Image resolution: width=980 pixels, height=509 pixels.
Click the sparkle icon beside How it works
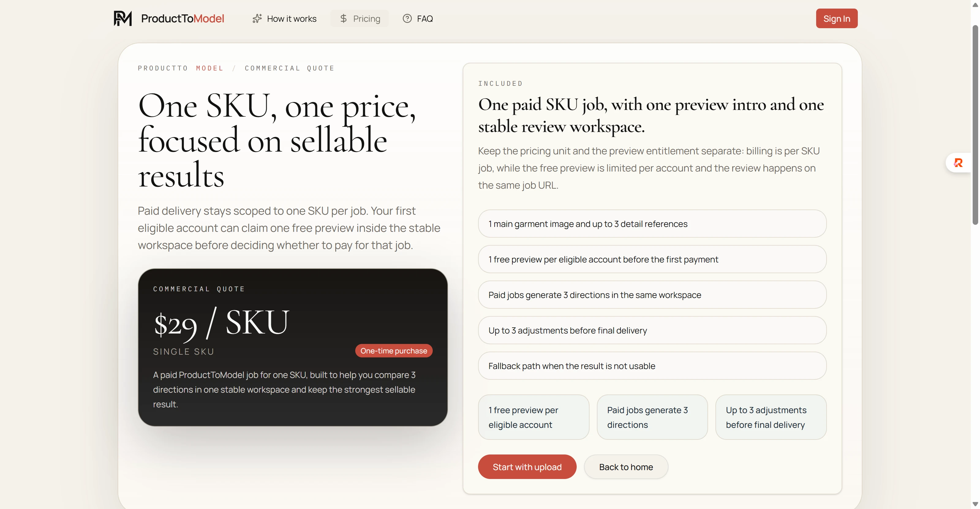[257, 18]
